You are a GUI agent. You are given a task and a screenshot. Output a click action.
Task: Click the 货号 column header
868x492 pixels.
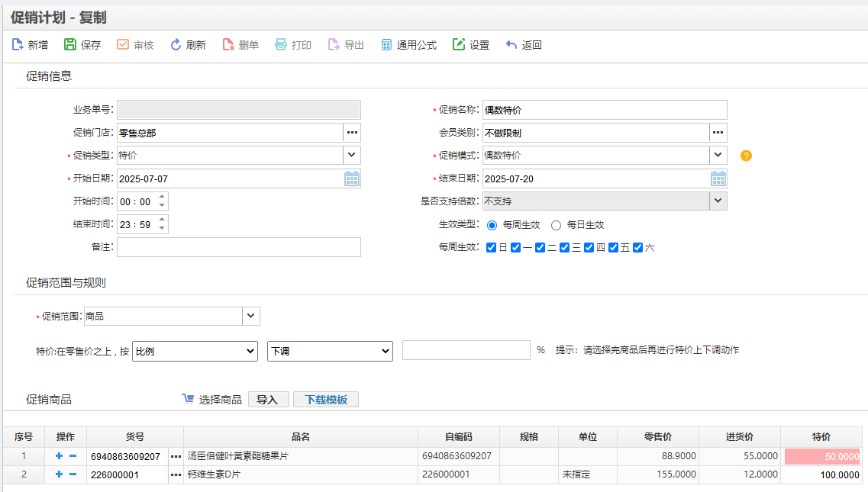(x=135, y=437)
